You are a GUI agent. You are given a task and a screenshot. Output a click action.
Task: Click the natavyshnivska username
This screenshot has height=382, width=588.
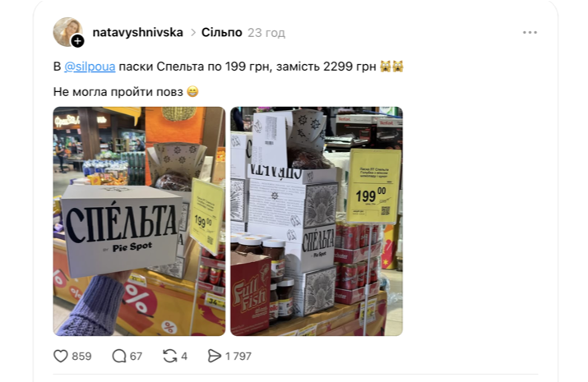[x=137, y=33]
